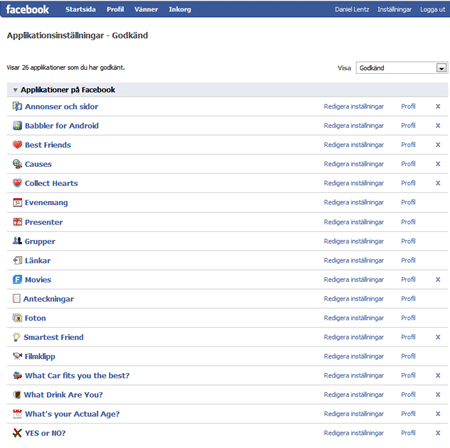Image resolution: width=450 pixels, height=448 pixels.
Task: Click Redigera inställningar for Causes
Action: coord(354,164)
